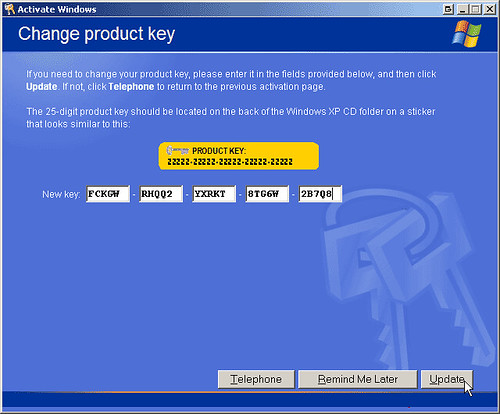500x414 pixels.
Task: Click the yellow PRODUCT KEY sample sticker
Action: coord(239,156)
